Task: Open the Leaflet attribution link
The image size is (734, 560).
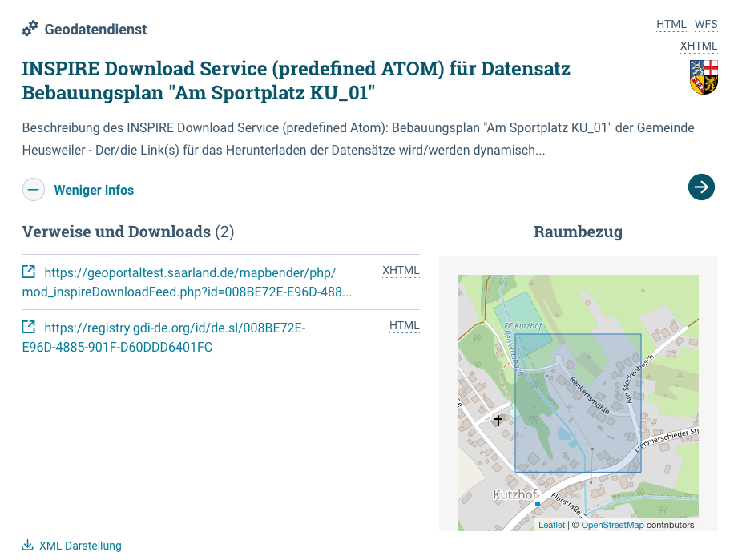Action: pyautogui.click(x=551, y=525)
